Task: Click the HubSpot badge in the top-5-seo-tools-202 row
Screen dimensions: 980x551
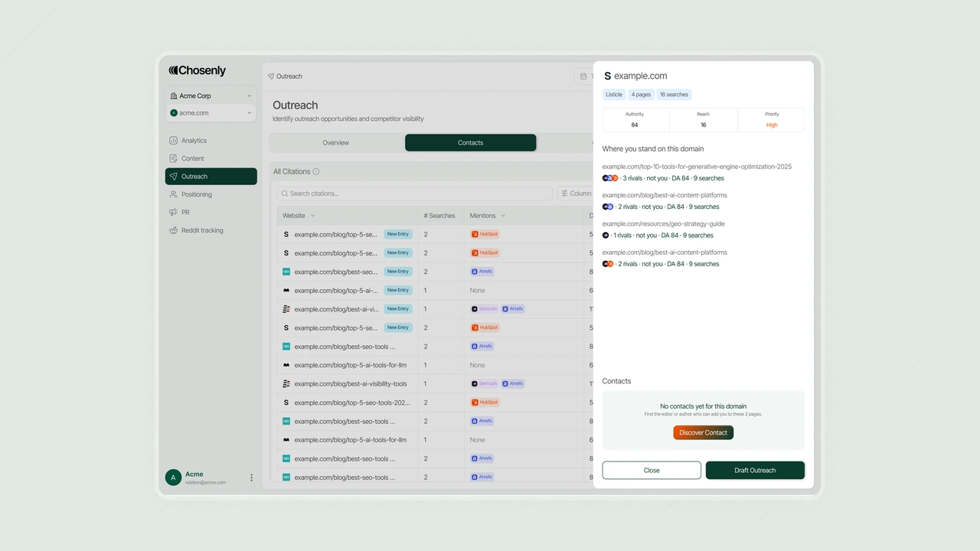Action: [x=485, y=403]
